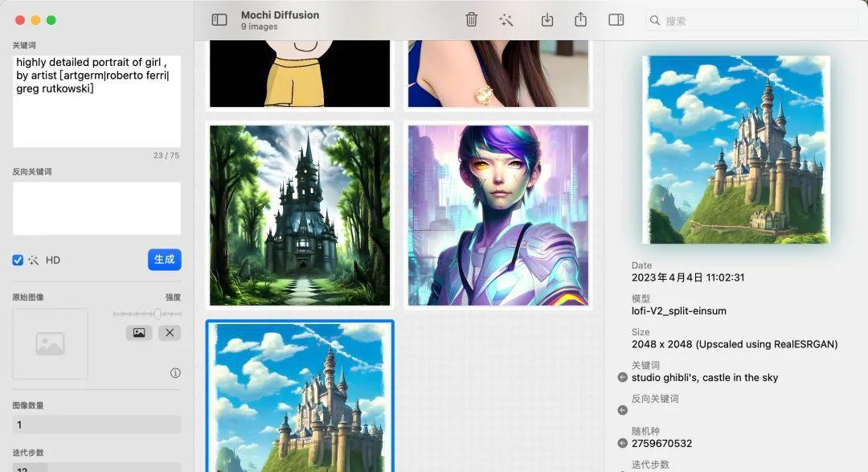
Task: Click the HD sparkle wand icon
Action: 33,260
